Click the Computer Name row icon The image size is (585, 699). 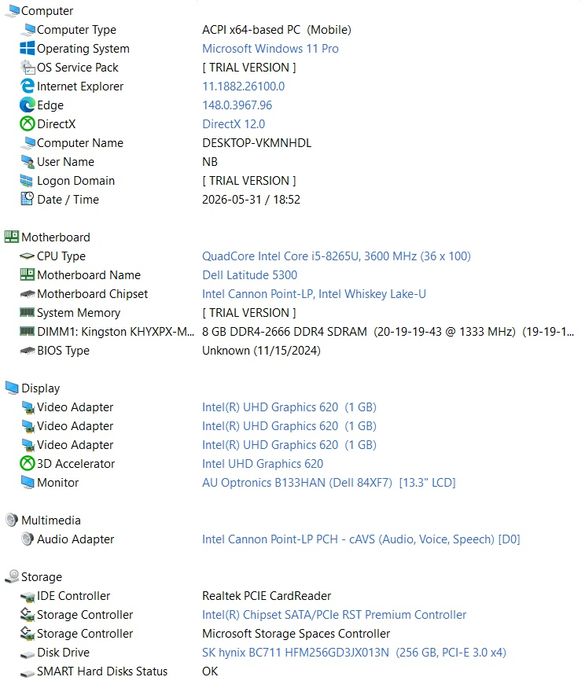point(28,143)
